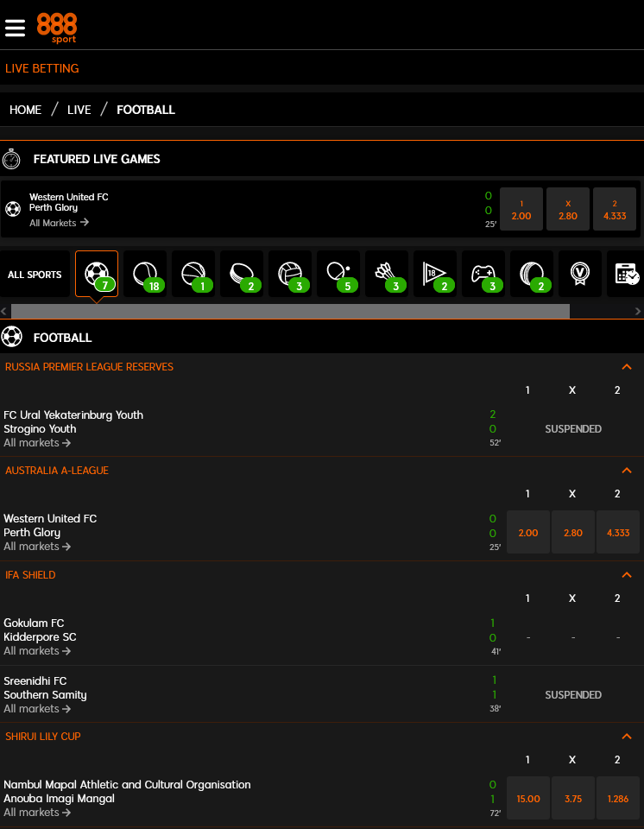Click Sreenidhi FC team name

tap(35, 681)
